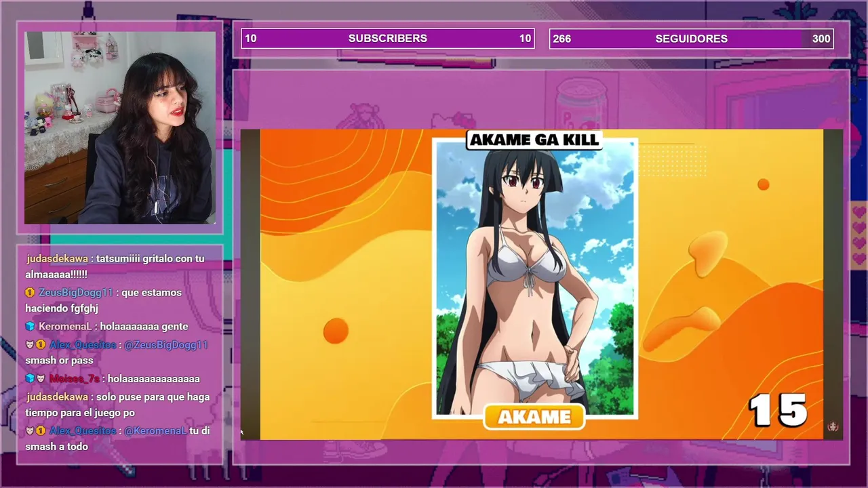Screen dimensions: 868x488
Task: Click the '300' followers goal number
Action: click(821, 39)
